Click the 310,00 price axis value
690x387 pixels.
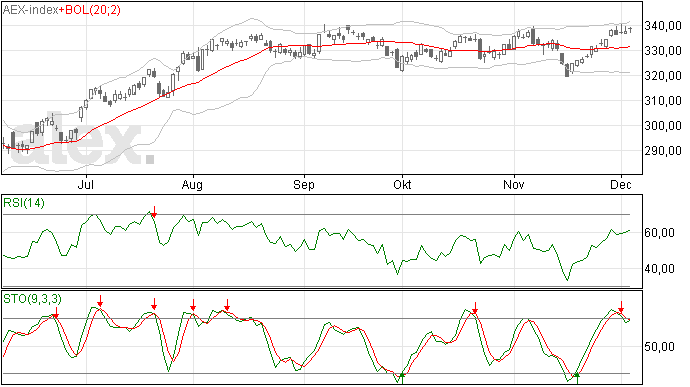click(663, 101)
